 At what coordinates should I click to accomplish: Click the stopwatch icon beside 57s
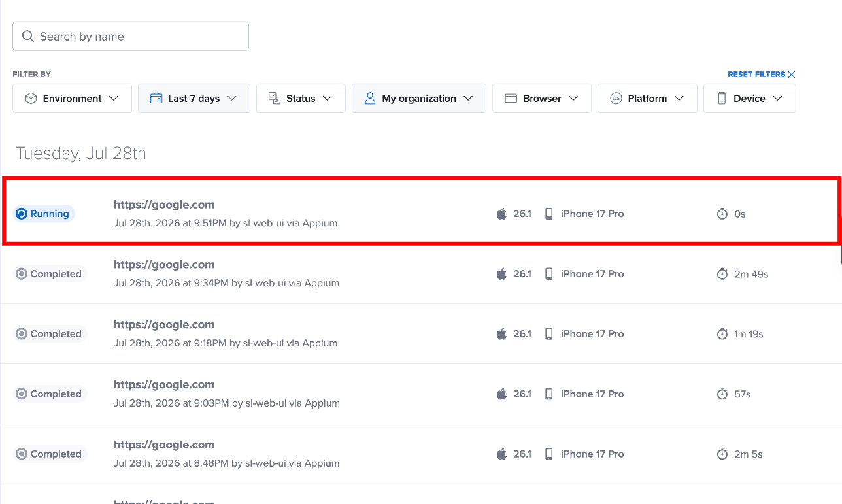[722, 394]
